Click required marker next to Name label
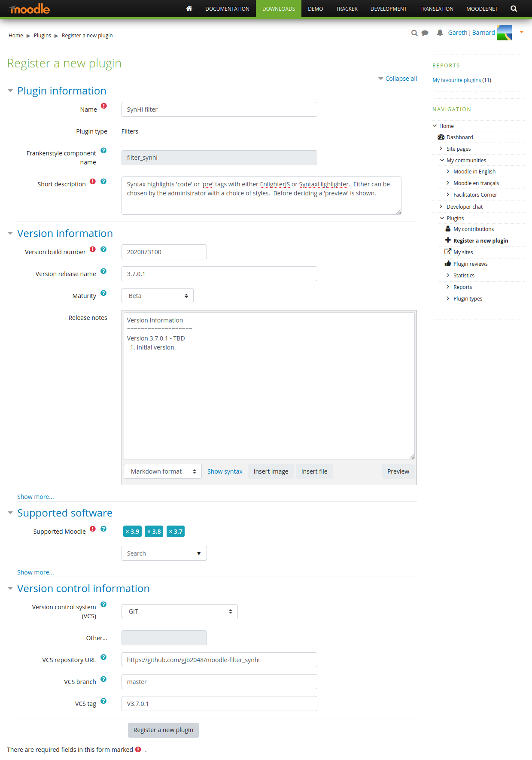This screenshot has height=760, width=532. (104, 106)
